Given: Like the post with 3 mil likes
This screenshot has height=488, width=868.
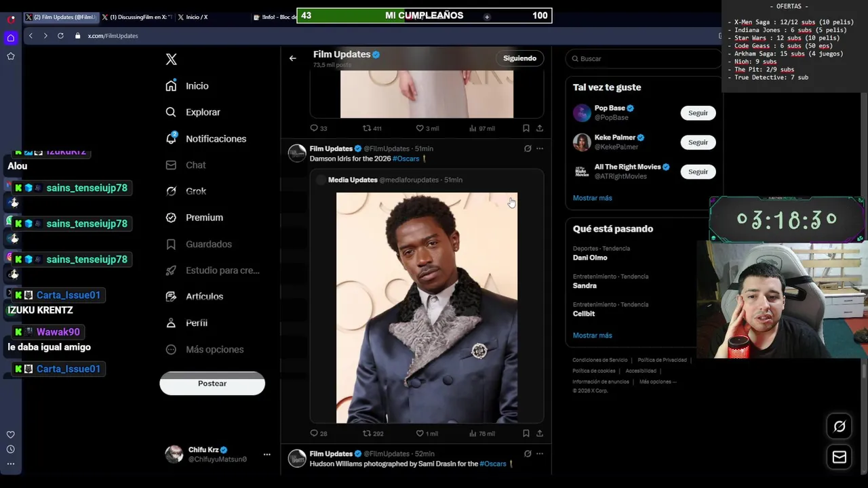Looking at the screenshot, I should (427, 128).
